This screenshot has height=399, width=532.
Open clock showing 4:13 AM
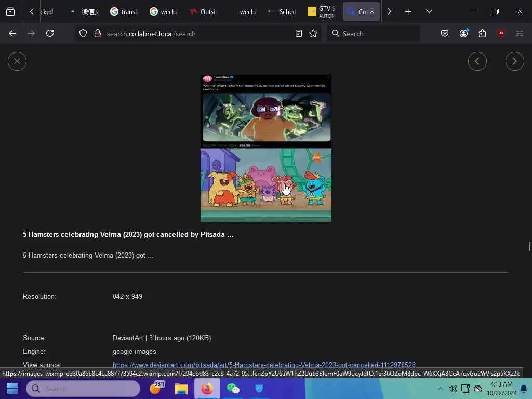[x=501, y=389]
